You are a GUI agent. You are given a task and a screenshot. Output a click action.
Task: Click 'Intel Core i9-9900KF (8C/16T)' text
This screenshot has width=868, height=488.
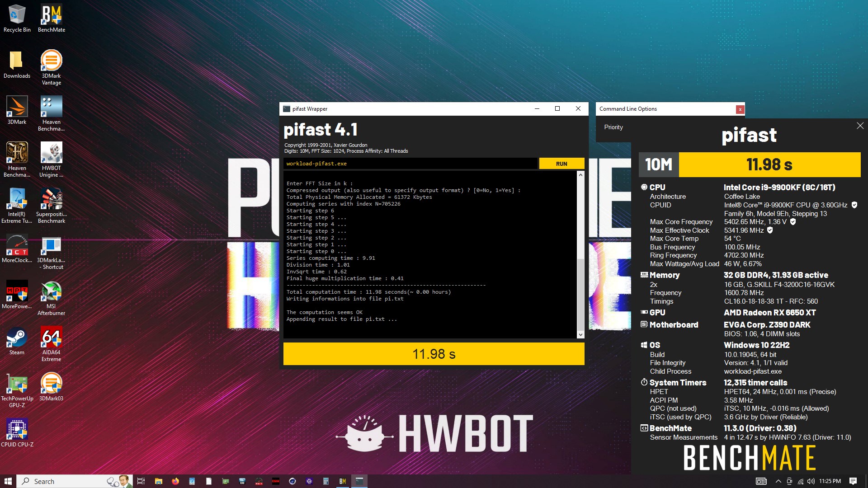pyautogui.click(x=779, y=188)
